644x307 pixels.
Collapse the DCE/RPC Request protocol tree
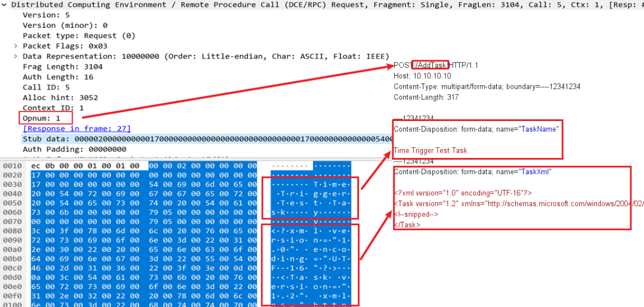click(x=5, y=4)
